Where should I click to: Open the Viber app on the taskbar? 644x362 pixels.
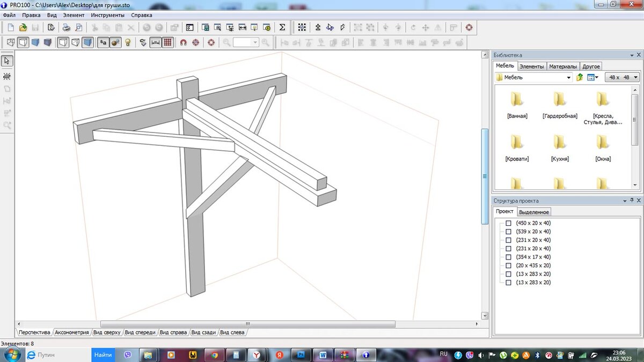tap(128, 354)
